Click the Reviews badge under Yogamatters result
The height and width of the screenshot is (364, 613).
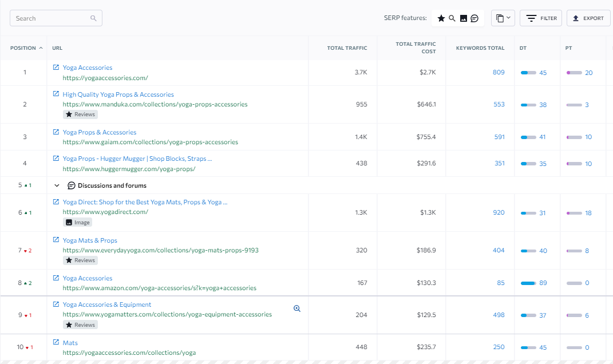80,325
